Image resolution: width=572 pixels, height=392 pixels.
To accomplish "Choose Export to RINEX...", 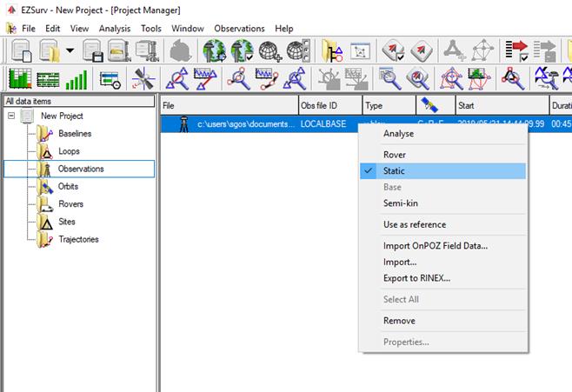I will (x=442, y=278).
